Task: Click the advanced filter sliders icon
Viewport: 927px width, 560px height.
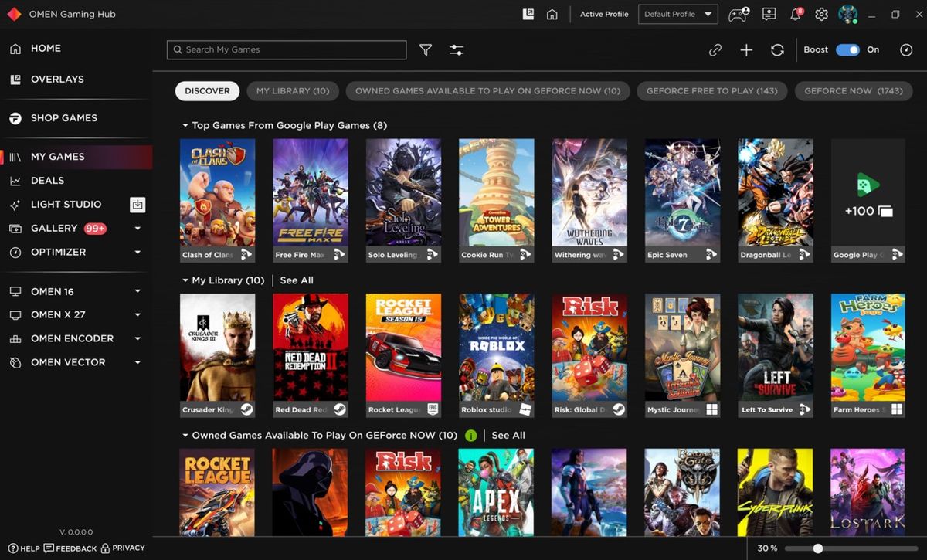Action: (x=457, y=49)
